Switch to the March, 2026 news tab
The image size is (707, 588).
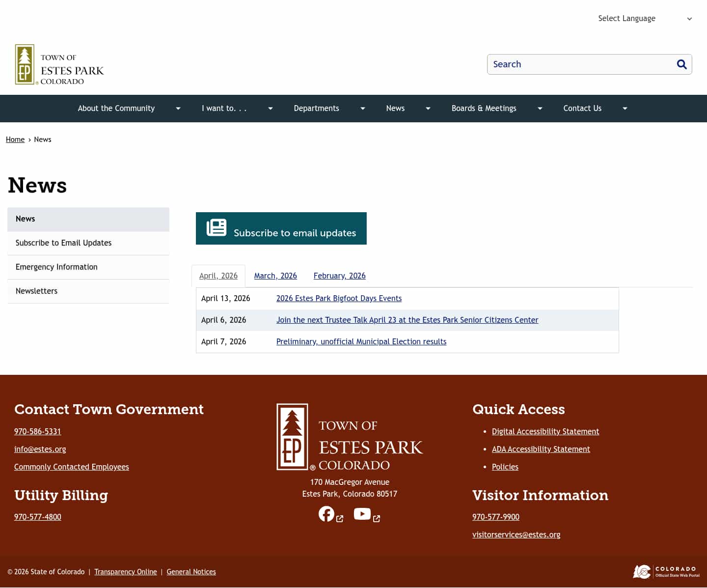(275, 276)
